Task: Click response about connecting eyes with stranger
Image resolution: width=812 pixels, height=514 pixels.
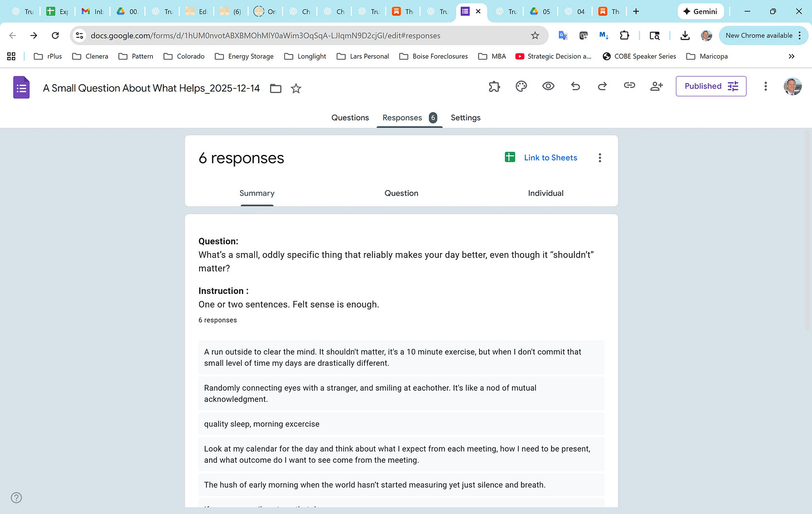Action: [402, 394]
